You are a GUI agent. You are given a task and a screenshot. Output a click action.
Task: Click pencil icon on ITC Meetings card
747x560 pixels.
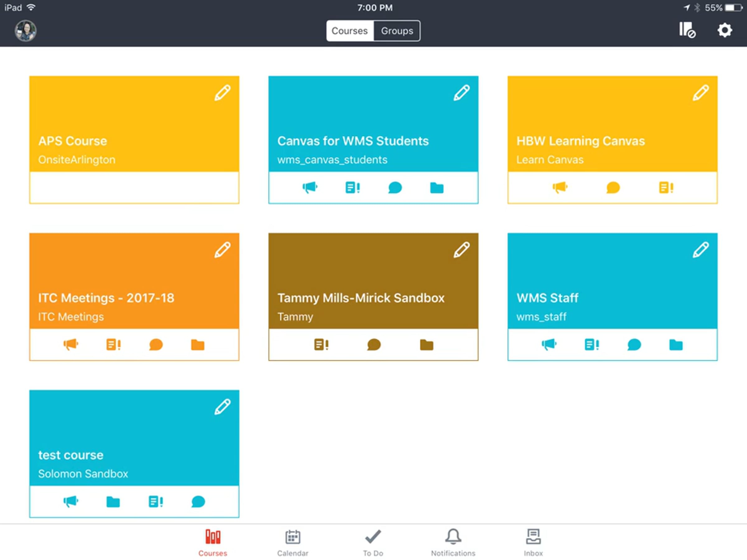[x=222, y=250]
